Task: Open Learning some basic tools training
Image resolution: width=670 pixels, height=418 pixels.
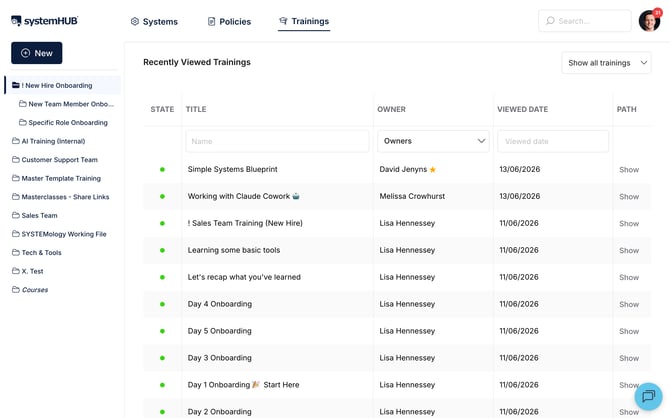Action: (234, 250)
